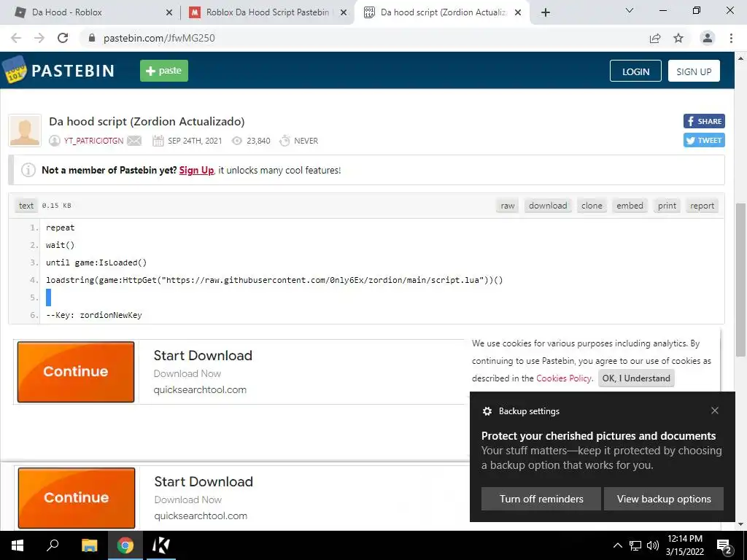Click the LOGIN button
The height and width of the screenshot is (560, 747).
pos(635,71)
